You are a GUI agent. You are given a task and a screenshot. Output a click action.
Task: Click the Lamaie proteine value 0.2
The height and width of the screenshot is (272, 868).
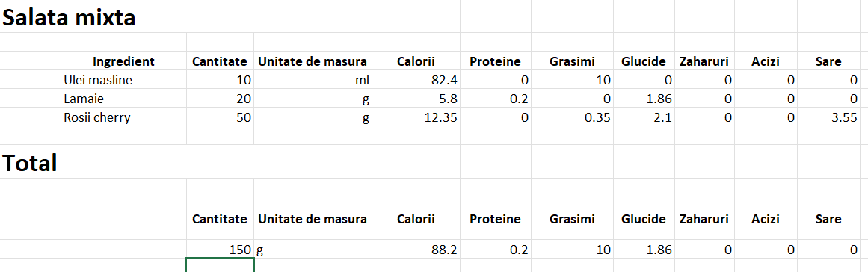pyautogui.click(x=496, y=99)
